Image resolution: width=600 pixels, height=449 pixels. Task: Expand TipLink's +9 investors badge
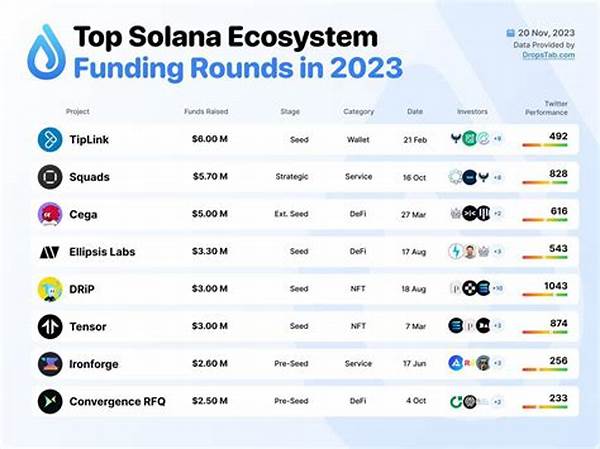(x=497, y=138)
